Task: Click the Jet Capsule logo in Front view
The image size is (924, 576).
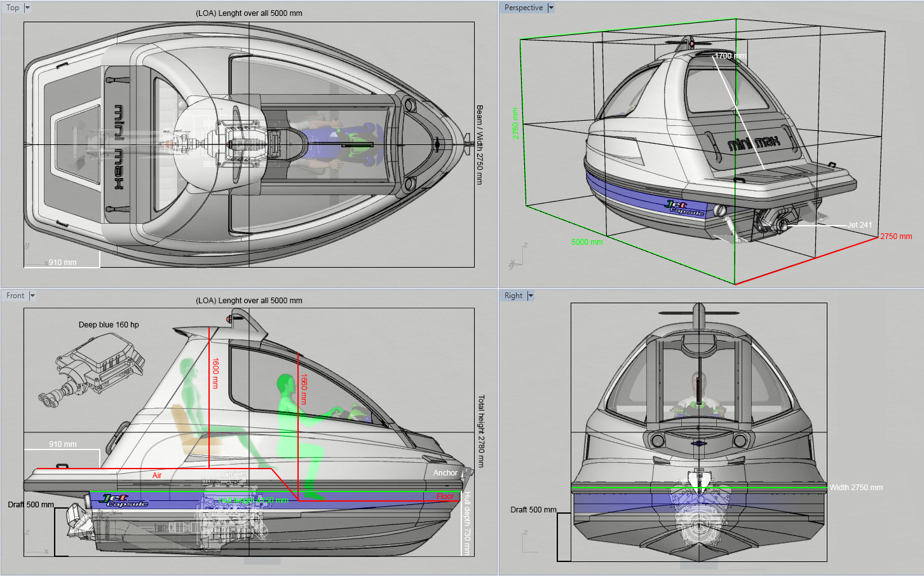Action: [125, 501]
